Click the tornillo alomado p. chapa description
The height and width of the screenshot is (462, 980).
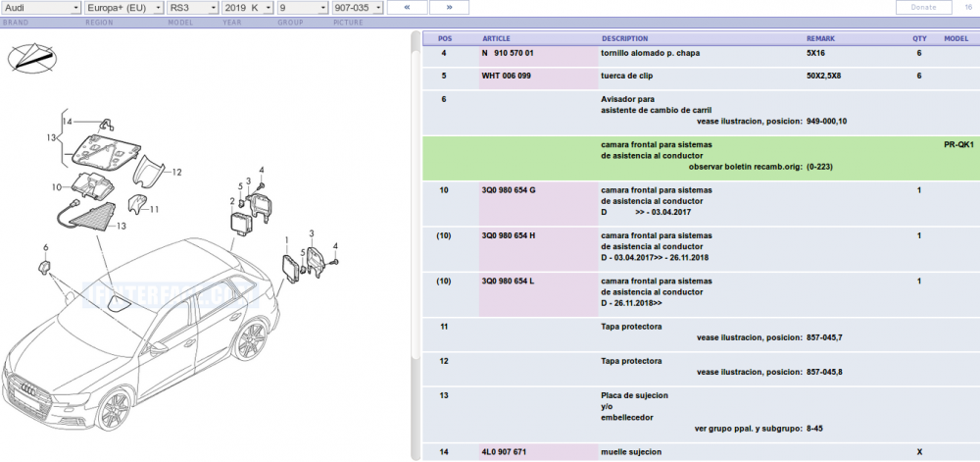650,53
